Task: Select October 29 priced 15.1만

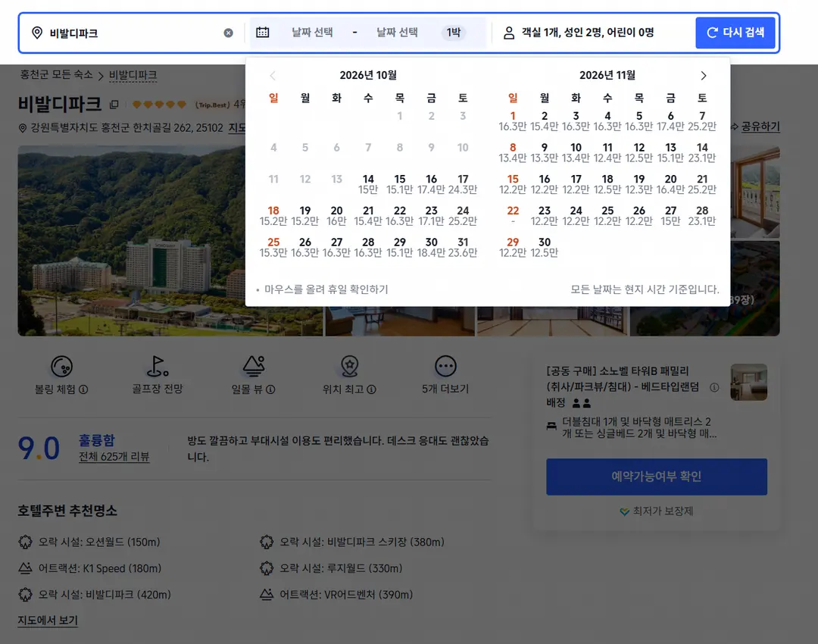Action: pyautogui.click(x=400, y=247)
